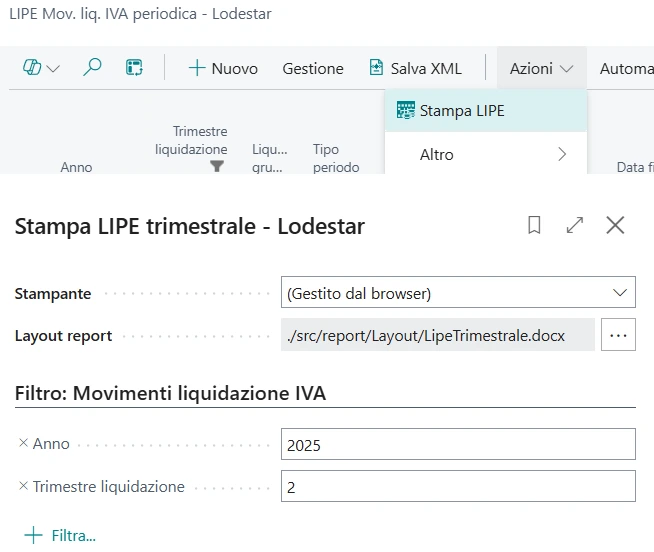Click the Data fi... column header
Image resolution: width=654 pixels, height=552 pixels.
[635, 167]
